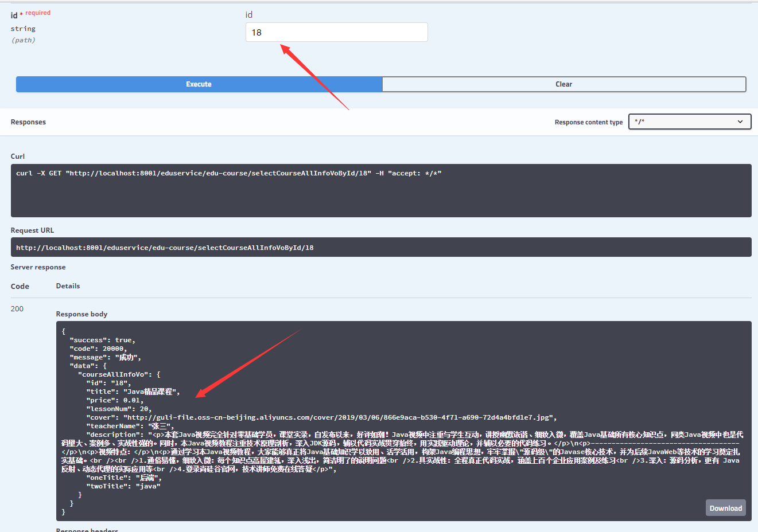Click the "cover" URL line
The height and width of the screenshot is (532, 758).
point(321,417)
